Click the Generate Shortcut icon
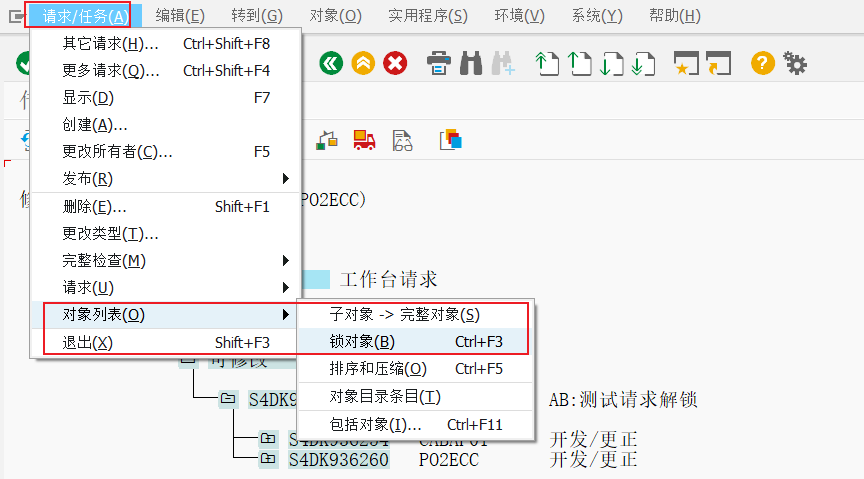Screen dimensions: 864x479 tap(719, 63)
